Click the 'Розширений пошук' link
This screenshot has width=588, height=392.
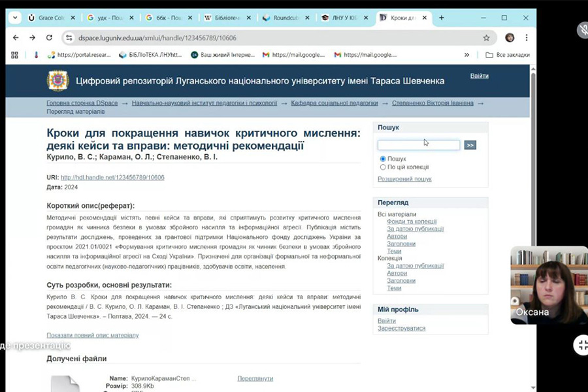click(404, 179)
